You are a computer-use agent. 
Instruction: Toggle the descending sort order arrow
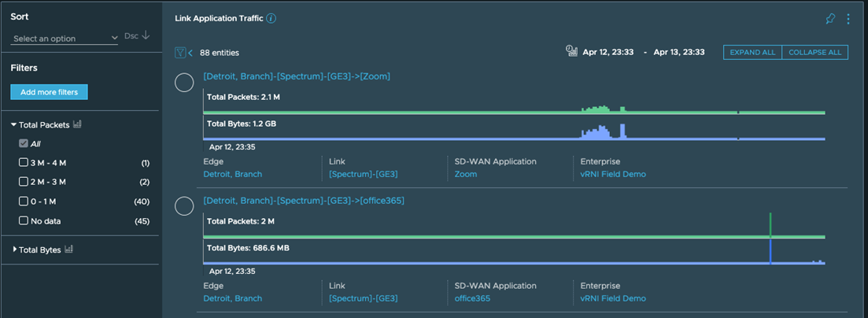coord(146,36)
